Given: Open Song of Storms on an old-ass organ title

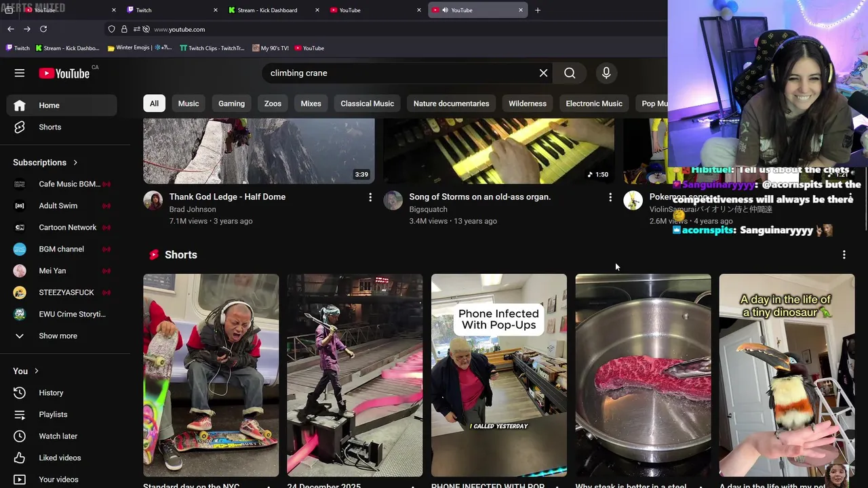Looking at the screenshot, I should tap(480, 197).
